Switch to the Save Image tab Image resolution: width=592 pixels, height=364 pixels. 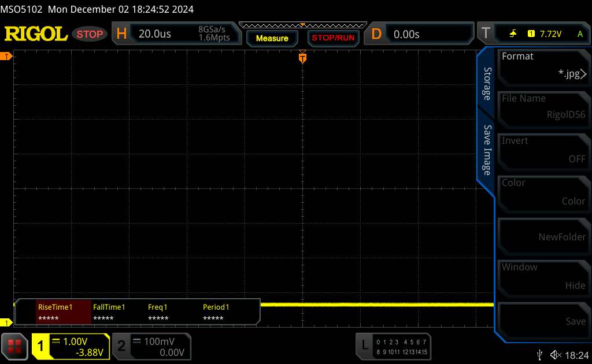[x=487, y=150]
